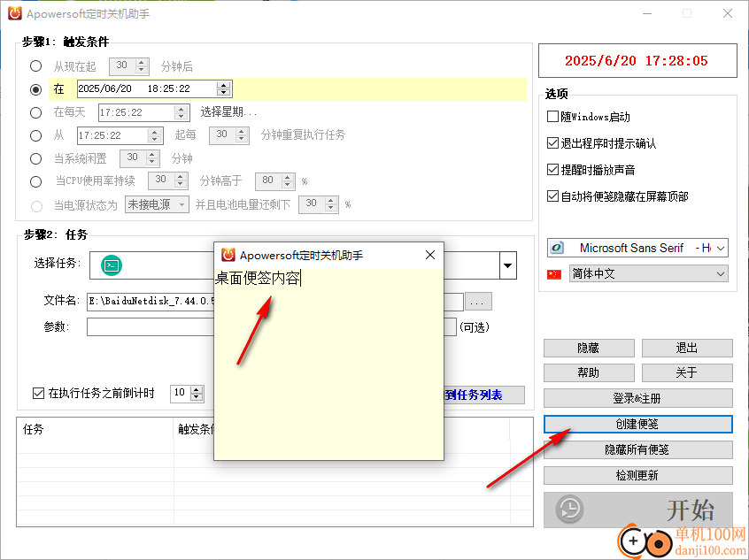Open the 简体中文 language dropdown
749x560 pixels.
pyautogui.click(x=721, y=274)
